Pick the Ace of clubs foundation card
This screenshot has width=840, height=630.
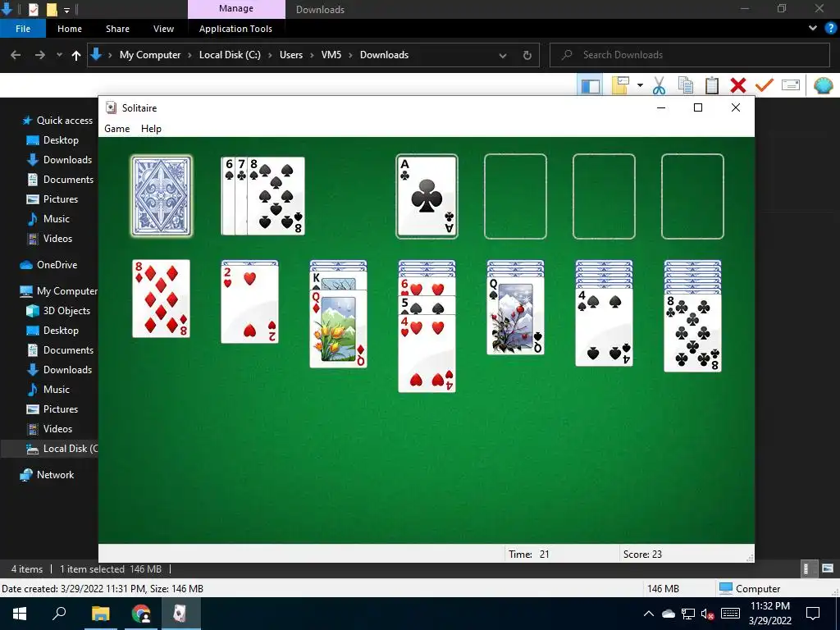click(x=427, y=196)
